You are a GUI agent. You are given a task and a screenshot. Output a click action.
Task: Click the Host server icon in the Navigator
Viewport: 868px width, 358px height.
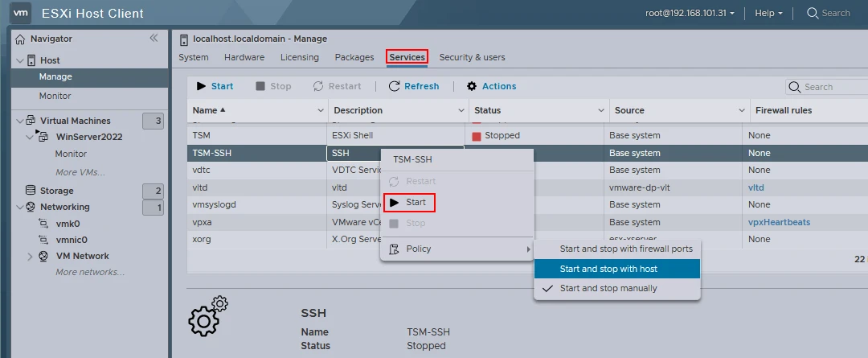(31, 60)
